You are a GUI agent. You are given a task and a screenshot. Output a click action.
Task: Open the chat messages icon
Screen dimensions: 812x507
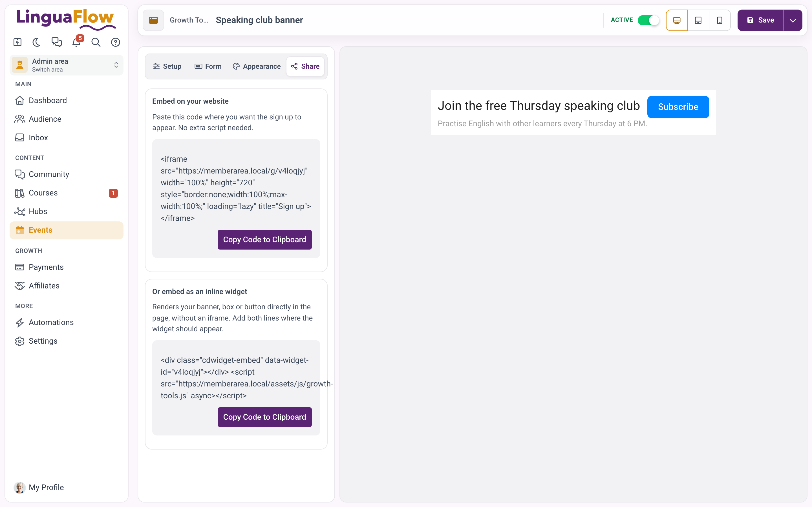(56, 42)
